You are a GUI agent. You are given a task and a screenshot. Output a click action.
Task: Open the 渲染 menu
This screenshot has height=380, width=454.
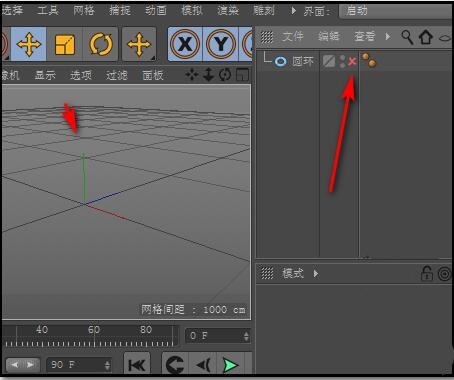[228, 11]
